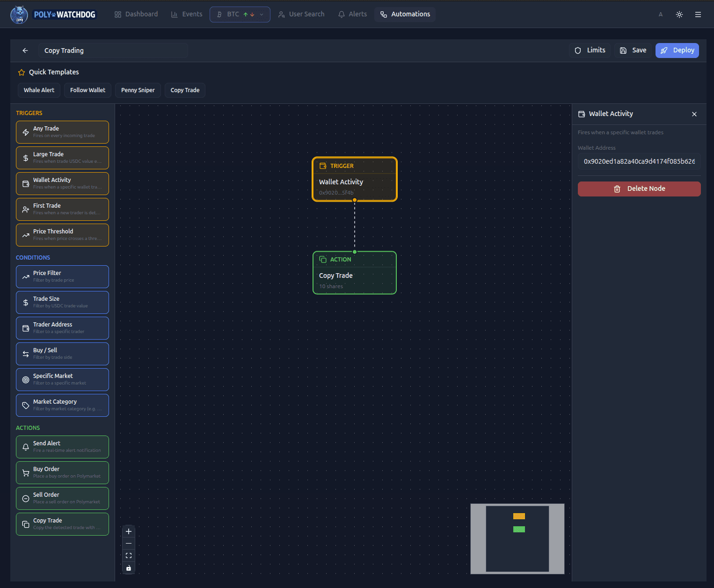Apply the Copy Trade quick template
Viewport: 714px width, 588px height.
click(x=185, y=90)
